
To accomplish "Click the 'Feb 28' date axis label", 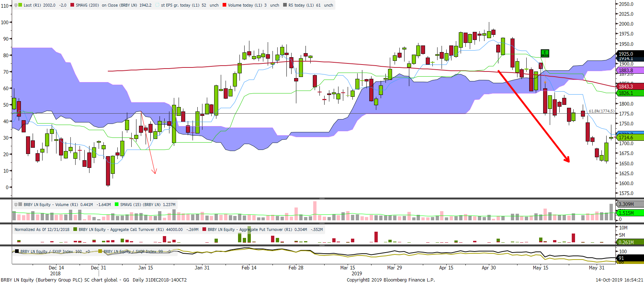I will pyautogui.click(x=296, y=268).
